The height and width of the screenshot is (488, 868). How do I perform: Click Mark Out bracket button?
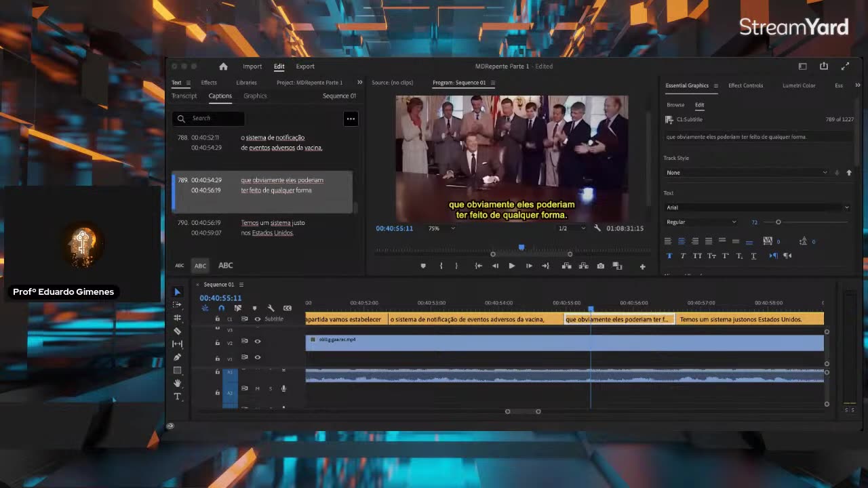[456, 266]
